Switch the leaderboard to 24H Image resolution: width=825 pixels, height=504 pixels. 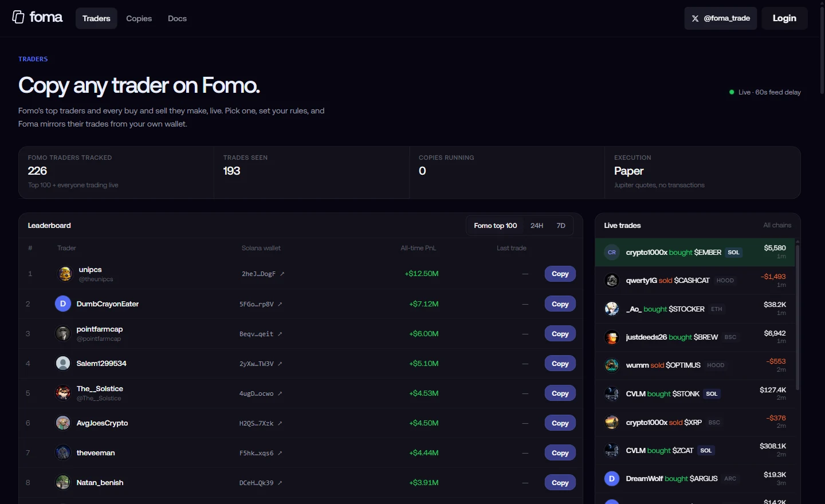click(x=537, y=226)
